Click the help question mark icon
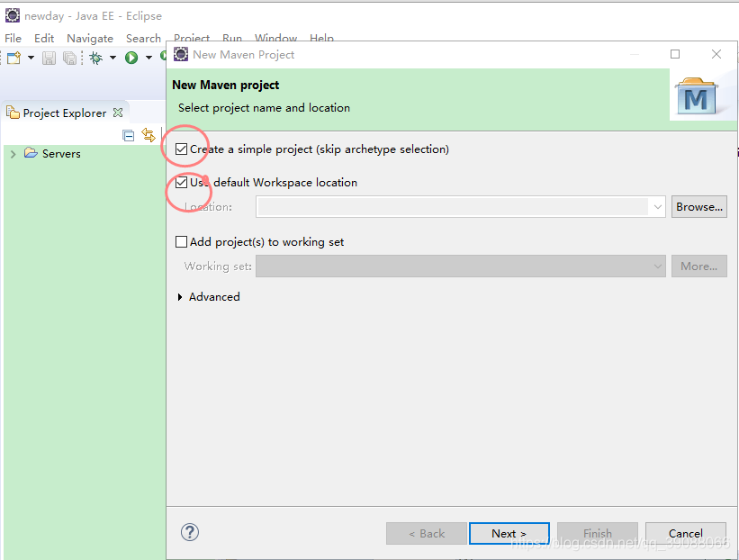 [x=189, y=533]
